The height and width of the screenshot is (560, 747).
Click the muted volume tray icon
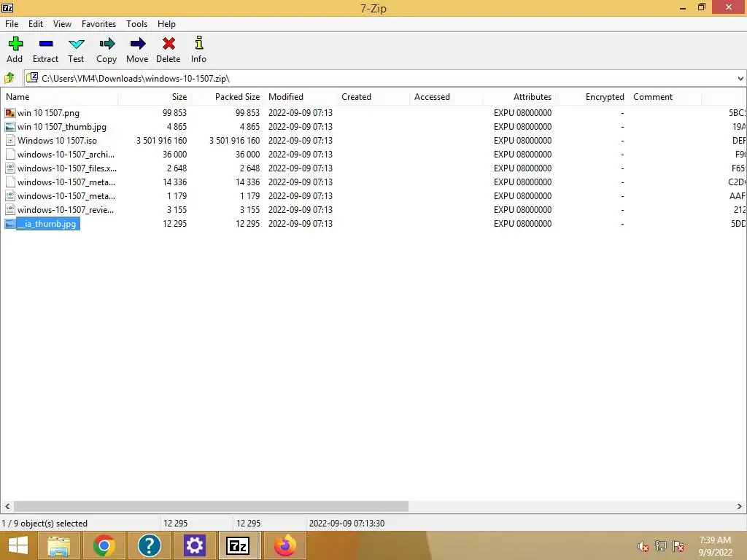pyautogui.click(x=643, y=546)
